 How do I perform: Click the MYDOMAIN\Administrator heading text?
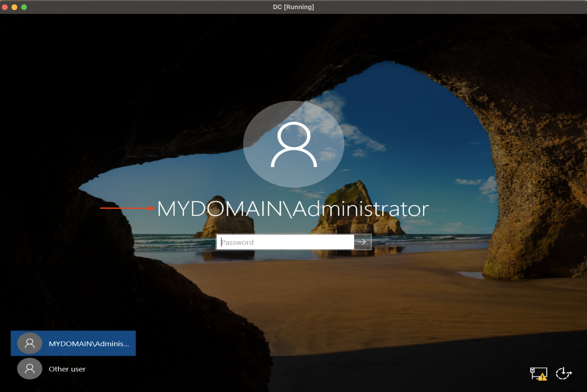point(293,209)
